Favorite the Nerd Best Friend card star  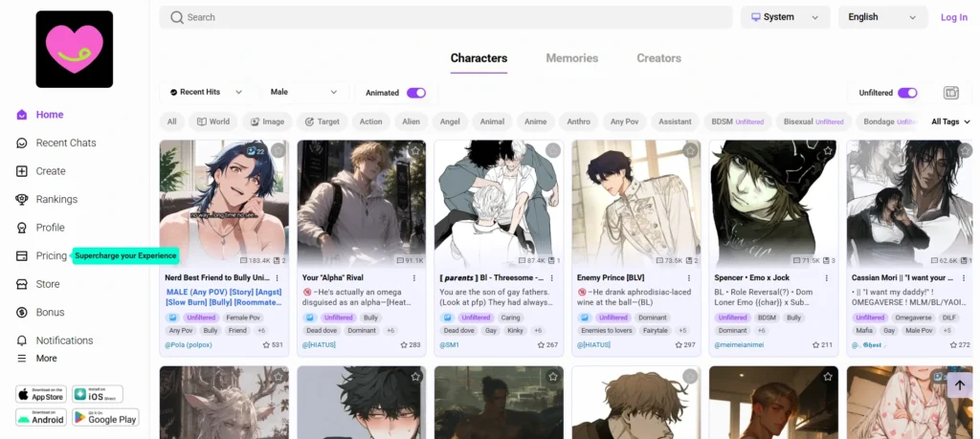click(x=278, y=150)
